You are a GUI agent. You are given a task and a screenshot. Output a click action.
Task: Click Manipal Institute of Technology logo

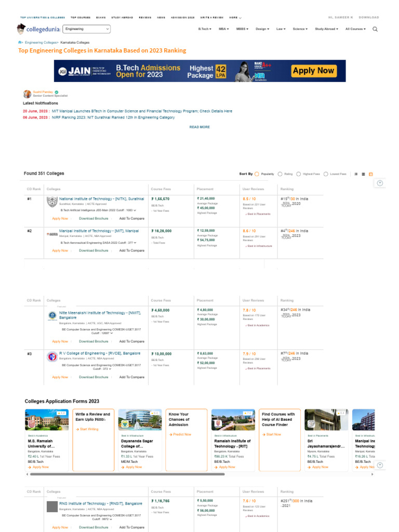[52, 234]
